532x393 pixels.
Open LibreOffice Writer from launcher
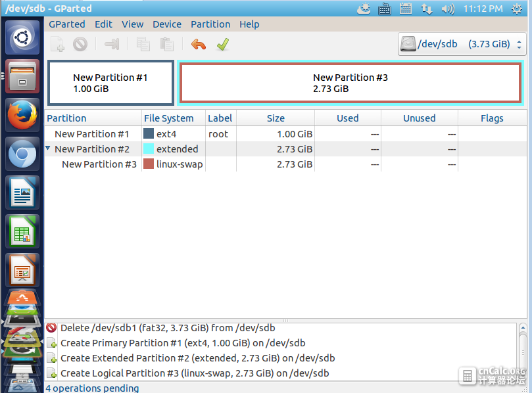(22, 193)
